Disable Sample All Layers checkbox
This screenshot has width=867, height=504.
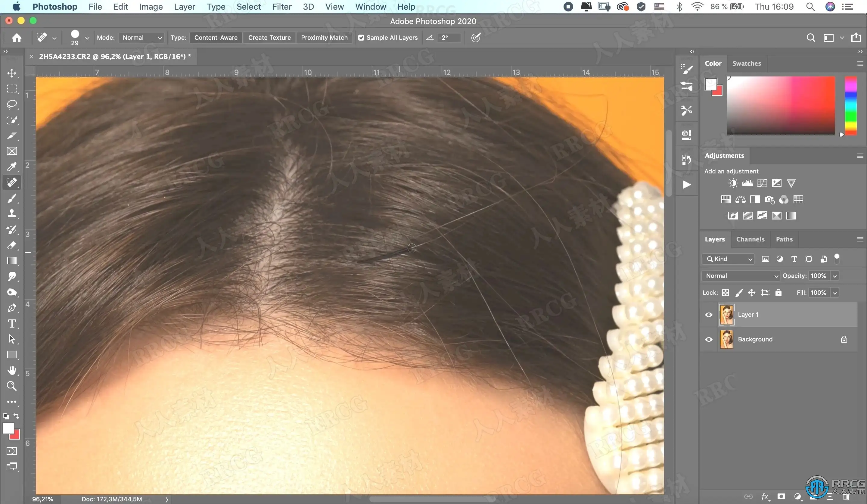click(x=361, y=38)
